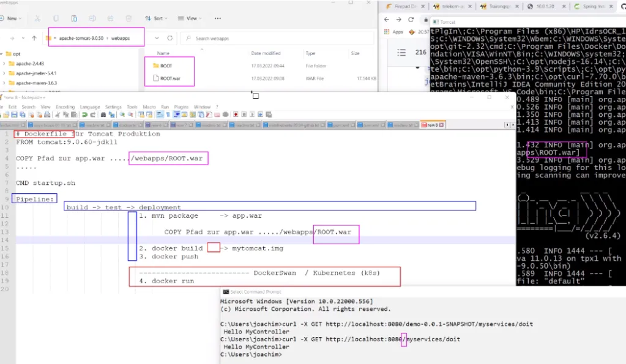Switch to new 8 tab in Notepad++

tap(431, 125)
